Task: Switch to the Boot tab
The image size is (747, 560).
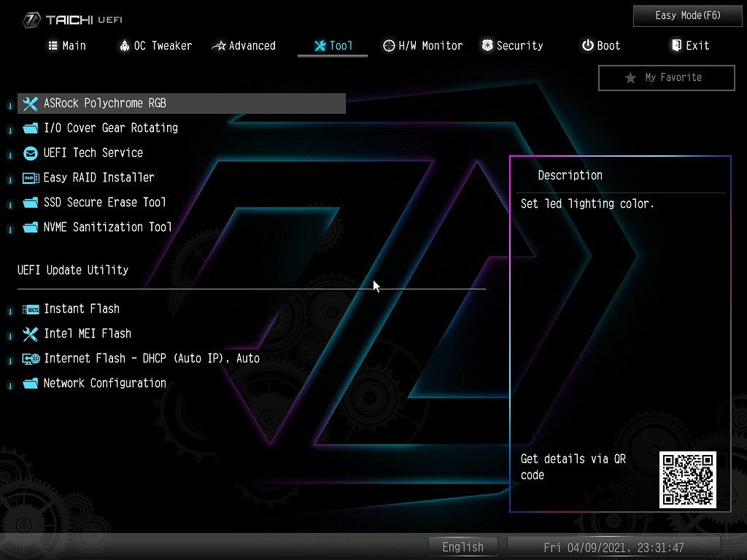Action: (x=600, y=45)
